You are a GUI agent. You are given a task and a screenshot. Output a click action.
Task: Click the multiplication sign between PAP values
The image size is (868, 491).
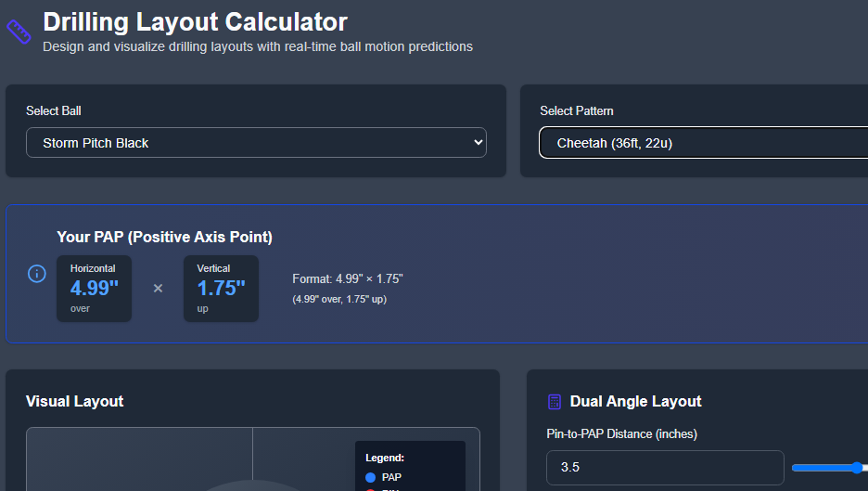[x=158, y=289]
